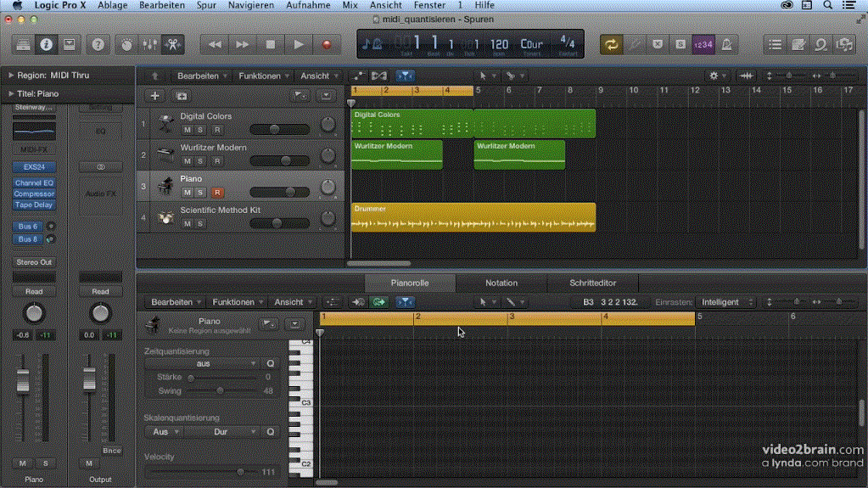Open the Tape Delay plugin
This screenshot has height=488, width=868.
pyautogui.click(x=34, y=205)
